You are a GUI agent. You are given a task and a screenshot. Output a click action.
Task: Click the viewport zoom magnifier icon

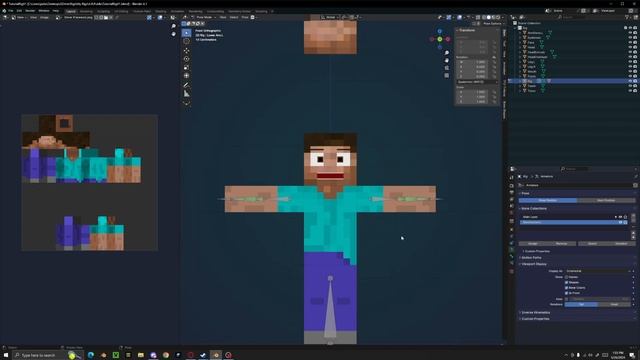[447, 53]
